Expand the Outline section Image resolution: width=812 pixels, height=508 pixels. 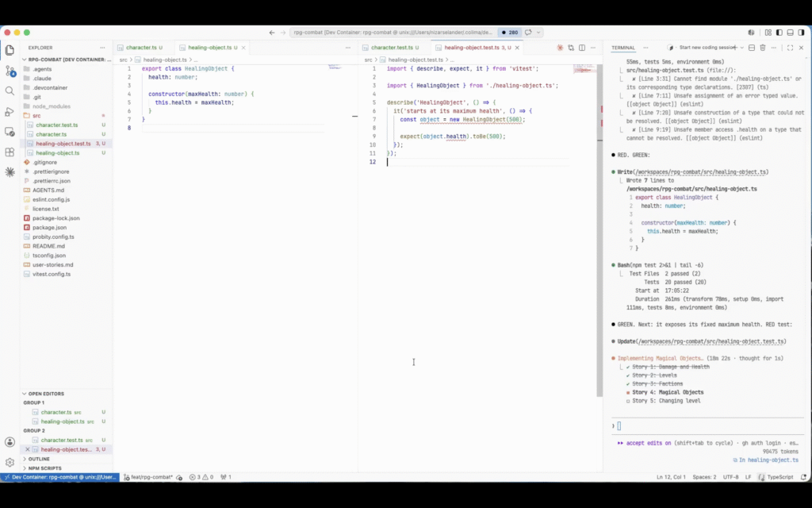pos(67,460)
